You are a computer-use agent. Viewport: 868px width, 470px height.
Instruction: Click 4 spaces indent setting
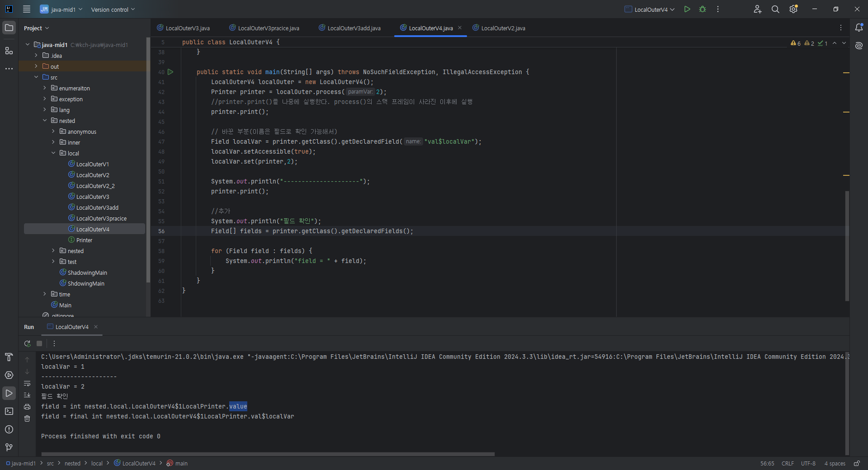(835, 463)
